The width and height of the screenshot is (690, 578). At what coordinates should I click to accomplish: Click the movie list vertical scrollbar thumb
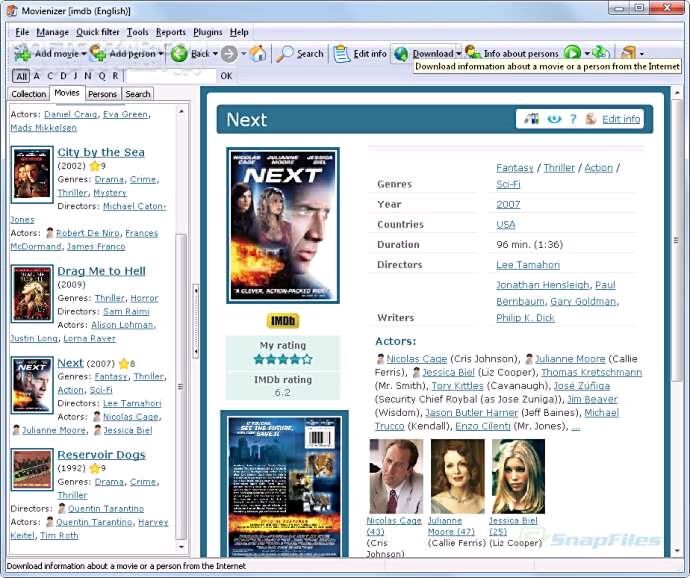(180, 387)
